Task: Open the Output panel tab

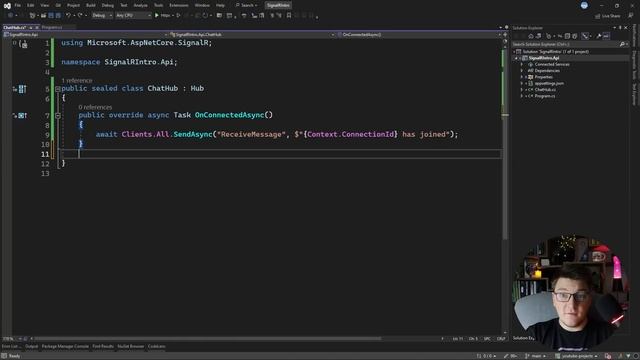Action: click(x=31, y=346)
